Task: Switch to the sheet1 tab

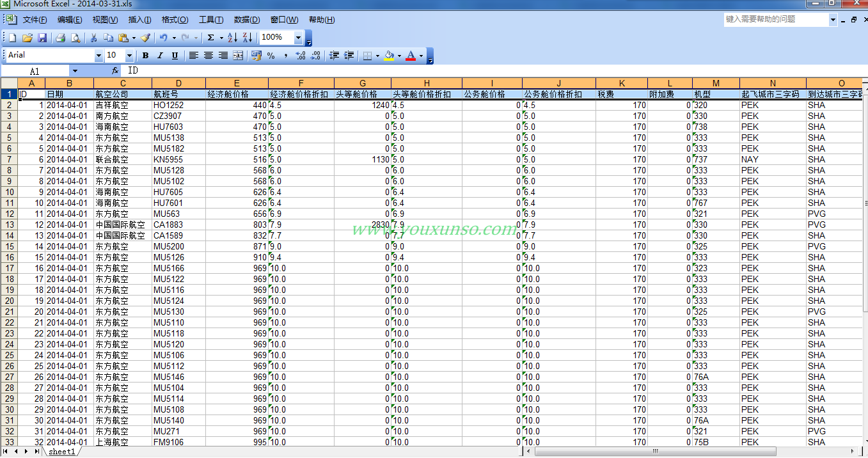Action: tap(62, 452)
